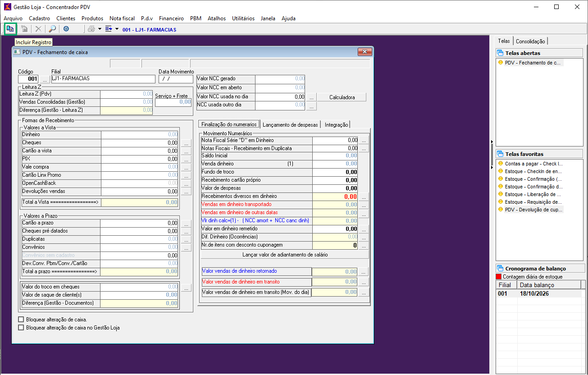Image resolution: width=588 pixels, height=375 pixels.
Task: Click the printer icon in toolbar
Action: pyautogui.click(x=91, y=29)
